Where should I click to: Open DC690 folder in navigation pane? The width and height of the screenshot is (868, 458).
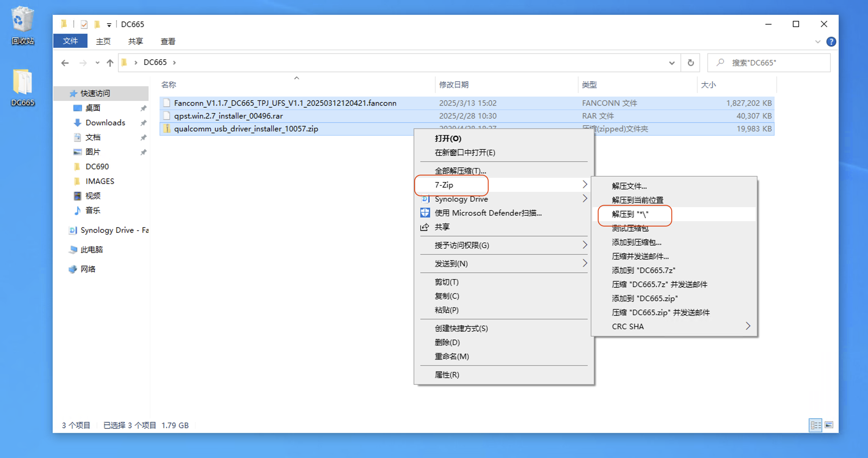97,166
